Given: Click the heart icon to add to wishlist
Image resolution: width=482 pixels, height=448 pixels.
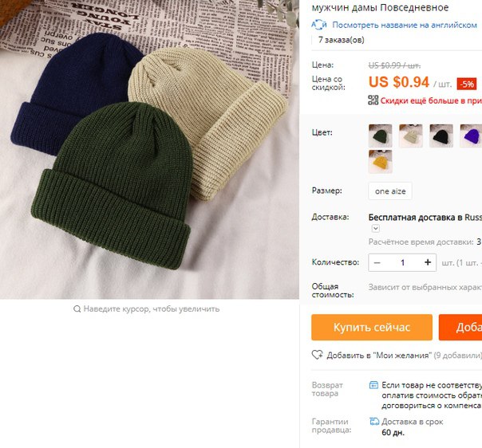Looking at the screenshot, I should [x=318, y=355].
